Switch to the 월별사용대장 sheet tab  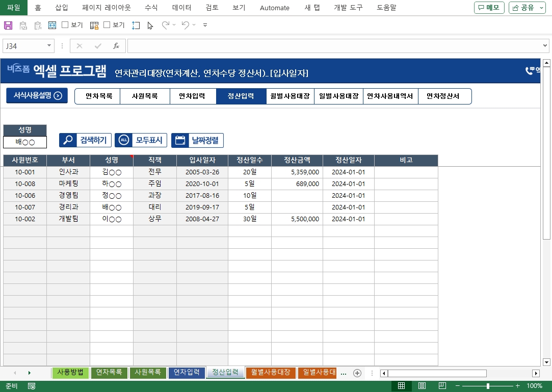[x=270, y=372]
